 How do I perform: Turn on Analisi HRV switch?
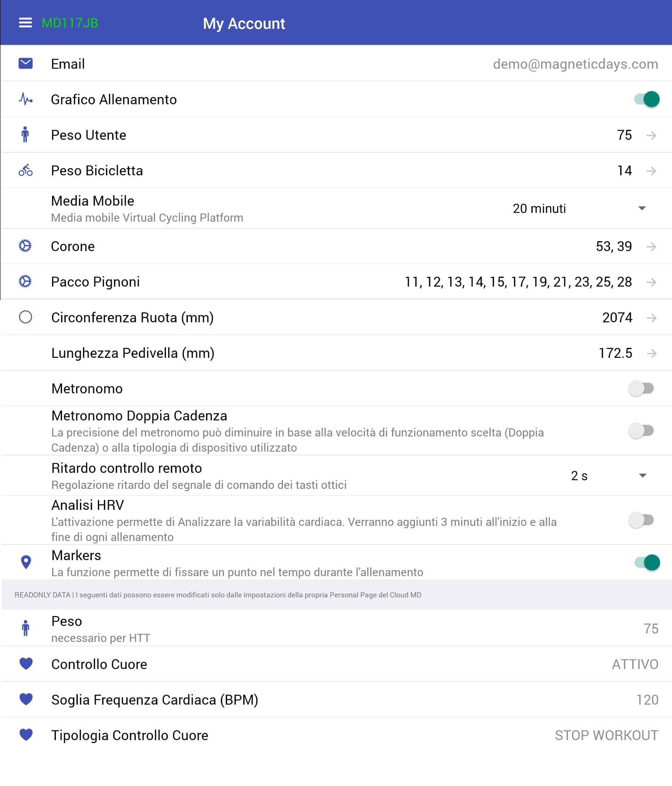641,520
